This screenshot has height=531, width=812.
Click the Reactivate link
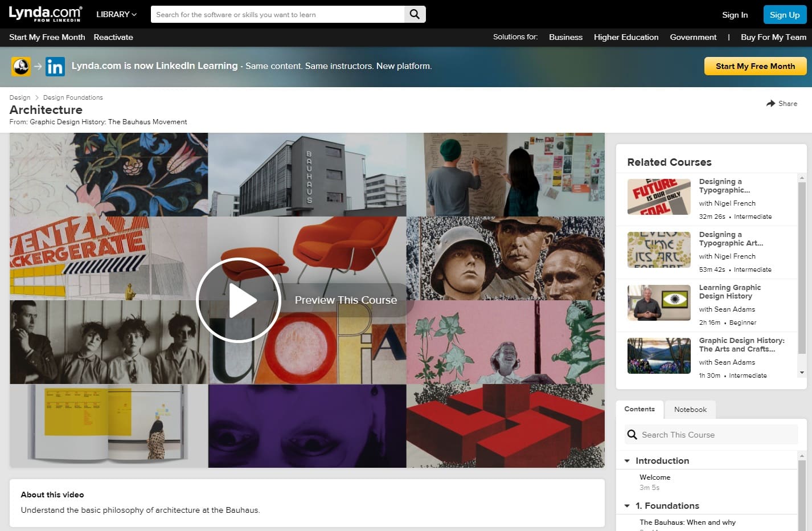coord(113,37)
